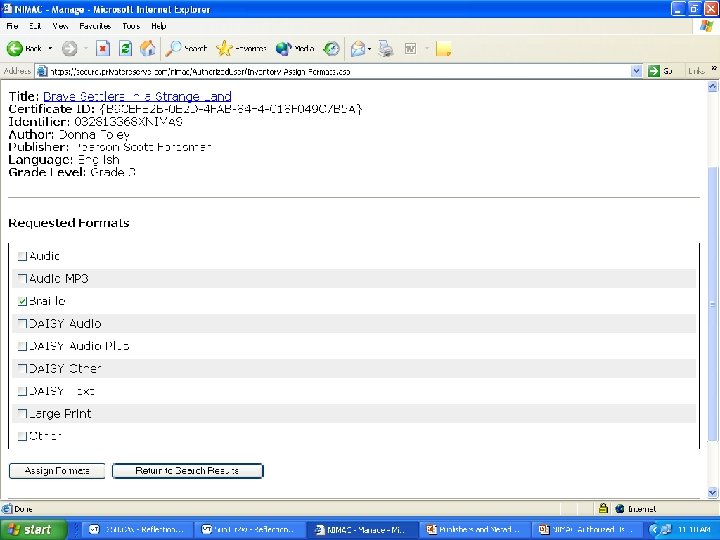Open the Tools menu
Viewport: 720px width, 540px height.
click(131, 26)
